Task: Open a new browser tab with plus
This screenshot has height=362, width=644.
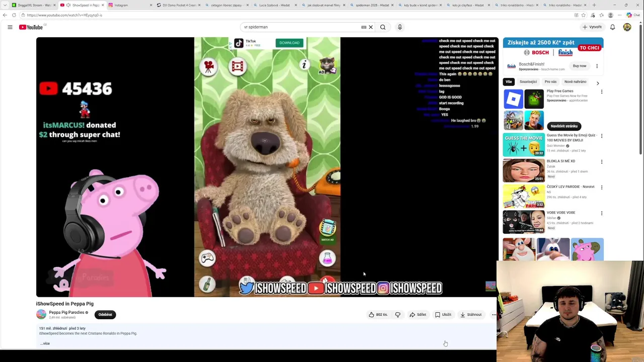Action: coord(594,5)
